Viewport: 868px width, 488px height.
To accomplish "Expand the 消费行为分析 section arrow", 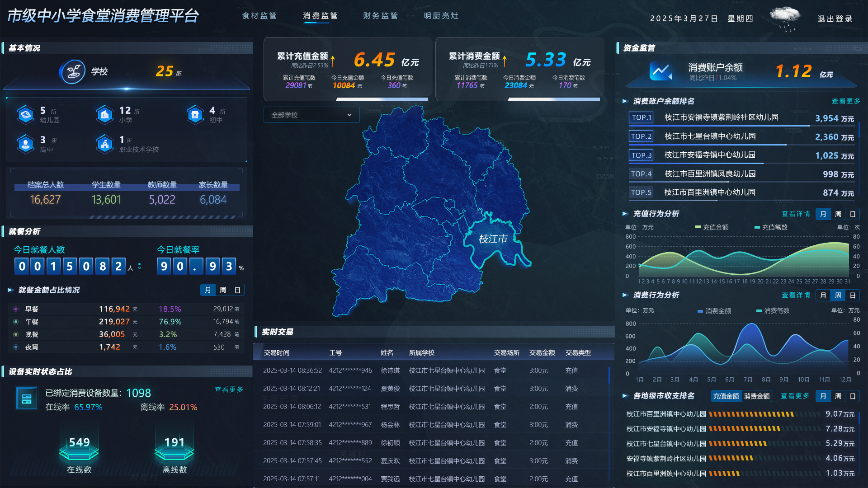I will pyautogui.click(x=625, y=295).
